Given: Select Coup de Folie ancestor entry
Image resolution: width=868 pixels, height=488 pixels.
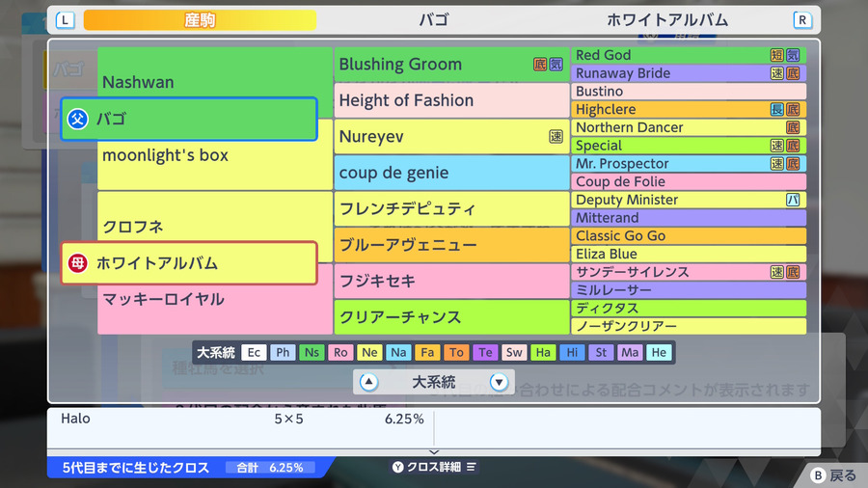Looking at the screenshot, I should point(689,181).
